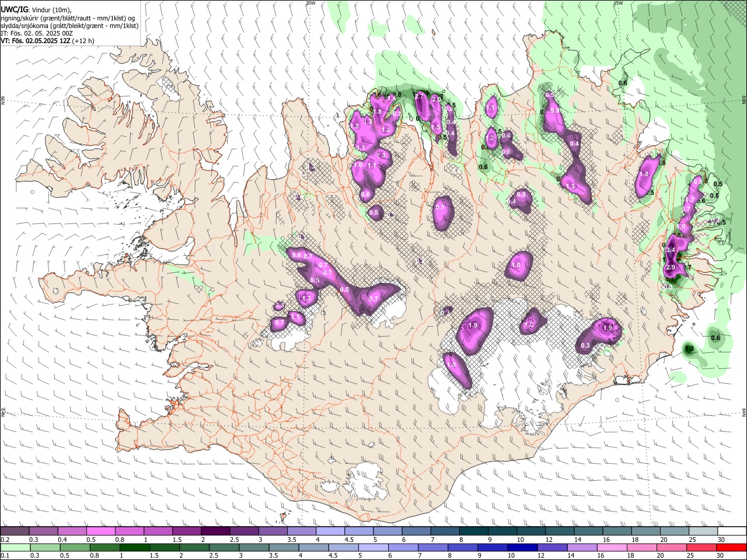Select the white 30 swatch ending the upper legend
The width and height of the screenshot is (747, 560).
(x=732, y=531)
